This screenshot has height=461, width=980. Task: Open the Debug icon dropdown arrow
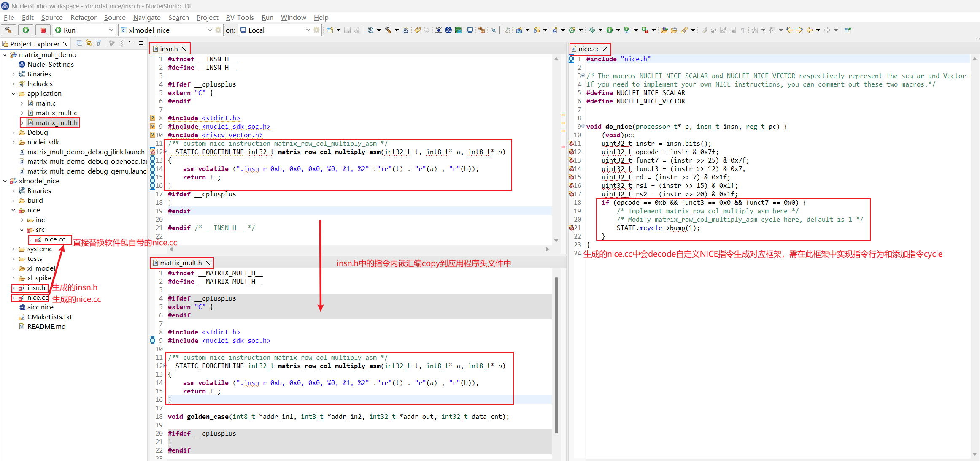[600, 30]
